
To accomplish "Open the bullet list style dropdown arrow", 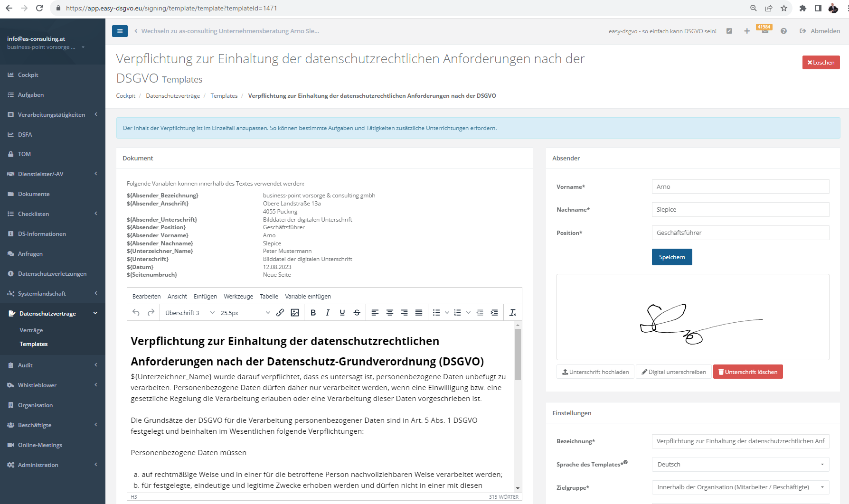I will pyautogui.click(x=447, y=312).
